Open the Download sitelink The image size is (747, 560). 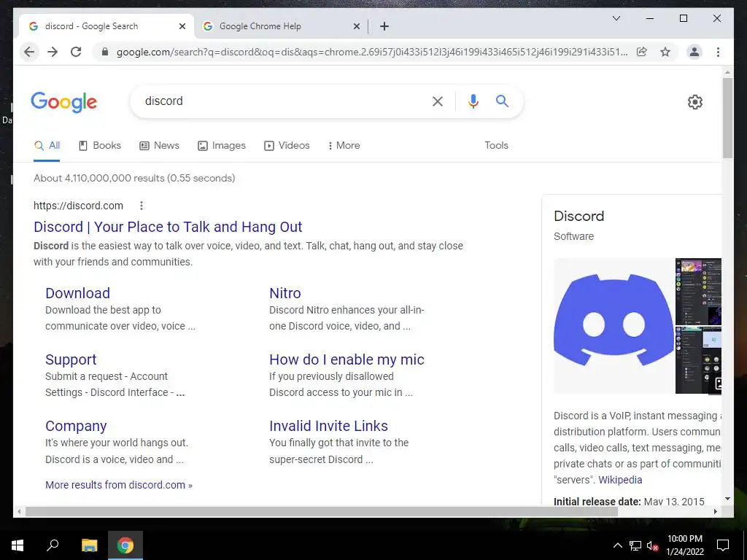pyautogui.click(x=77, y=293)
